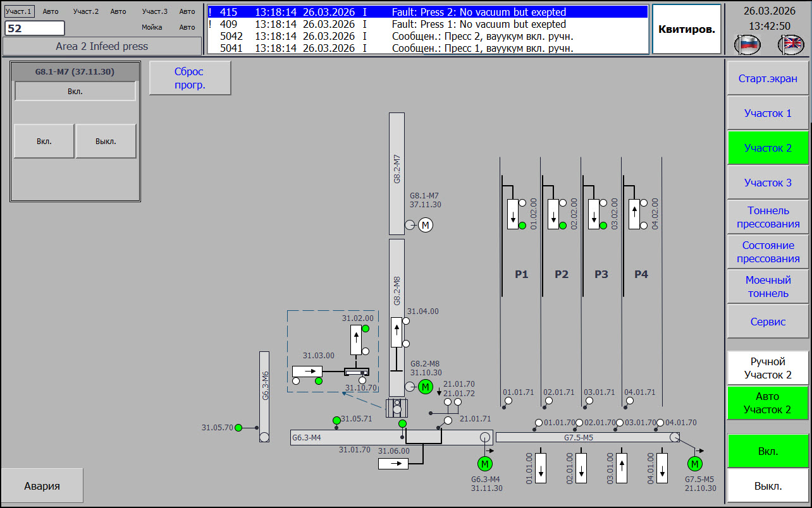
Task: Turn on area with green Вкл. button
Action: coord(768,451)
